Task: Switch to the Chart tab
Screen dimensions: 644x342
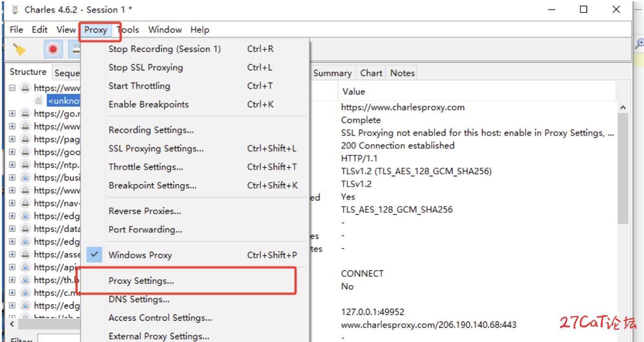Action: coord(371,73)
